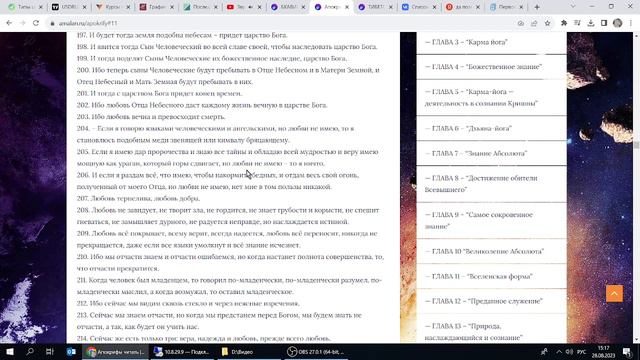Open ГЛАВА 8 – "Достижение обители Всевышнего"
Image resolution: width=640 pixels, height=360 pixels.
481,184
